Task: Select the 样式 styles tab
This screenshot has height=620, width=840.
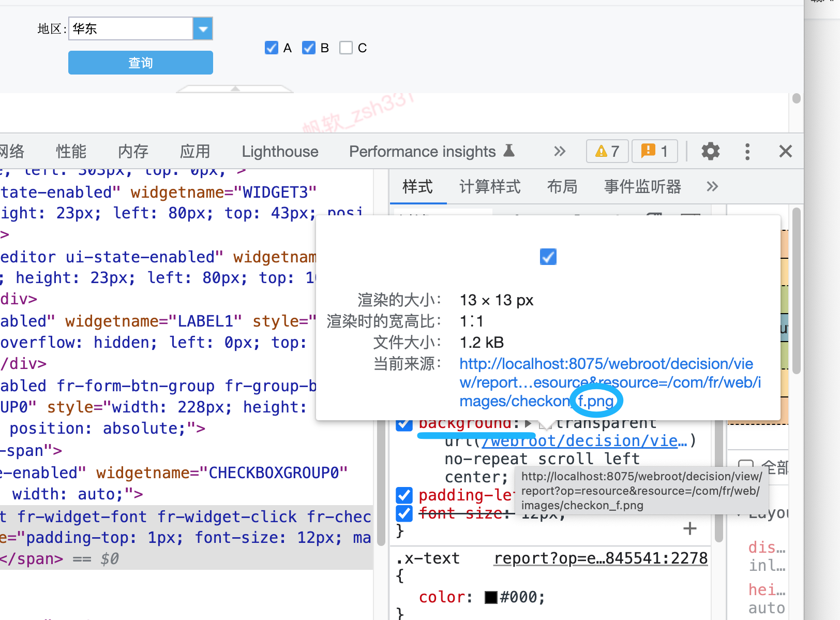Action: coord(417,186)
